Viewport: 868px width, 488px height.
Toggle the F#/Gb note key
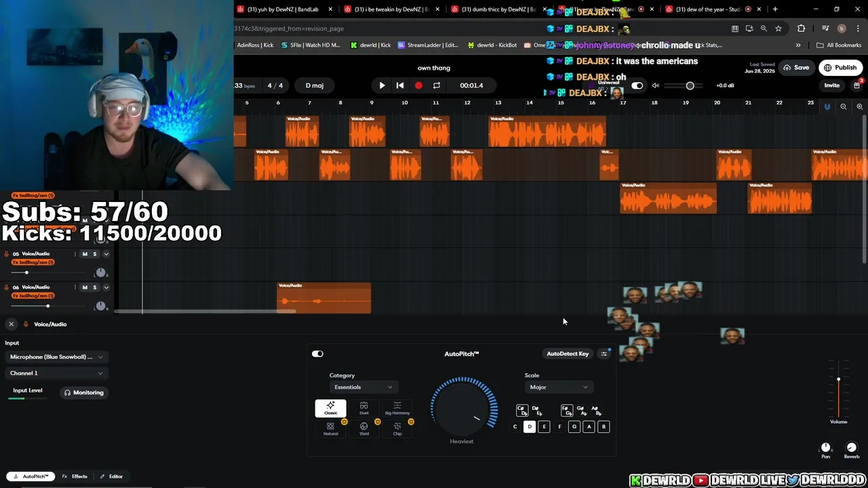point(567,410)
